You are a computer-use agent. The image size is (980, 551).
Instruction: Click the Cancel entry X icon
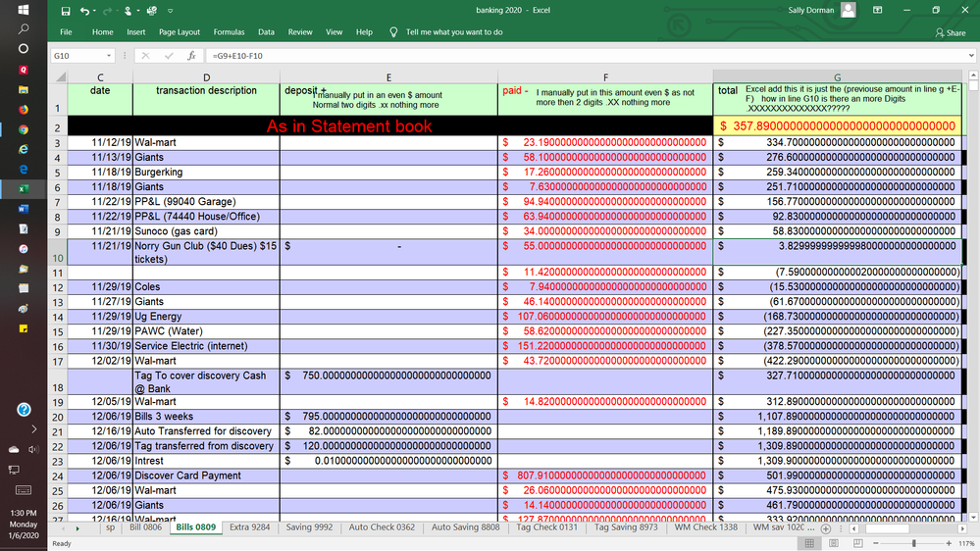pyautogui.click(x=145, y=56)
